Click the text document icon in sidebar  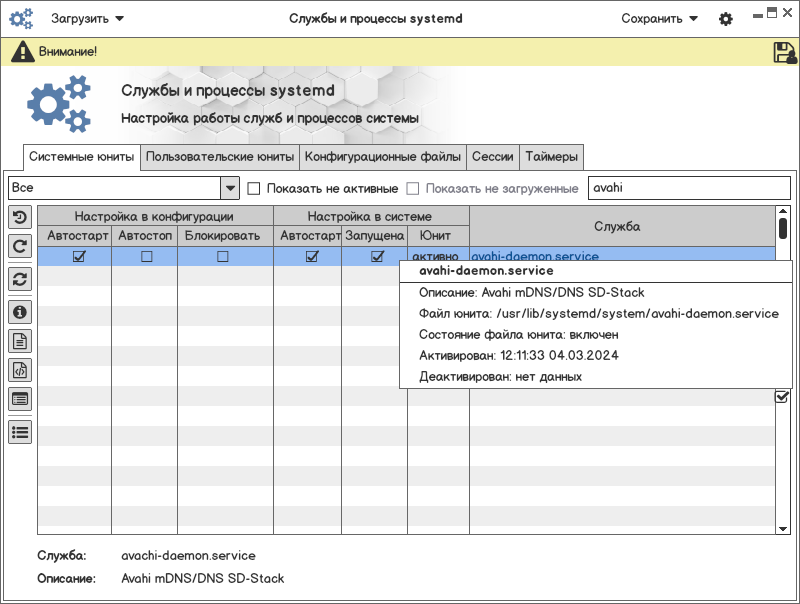(20, 341)
